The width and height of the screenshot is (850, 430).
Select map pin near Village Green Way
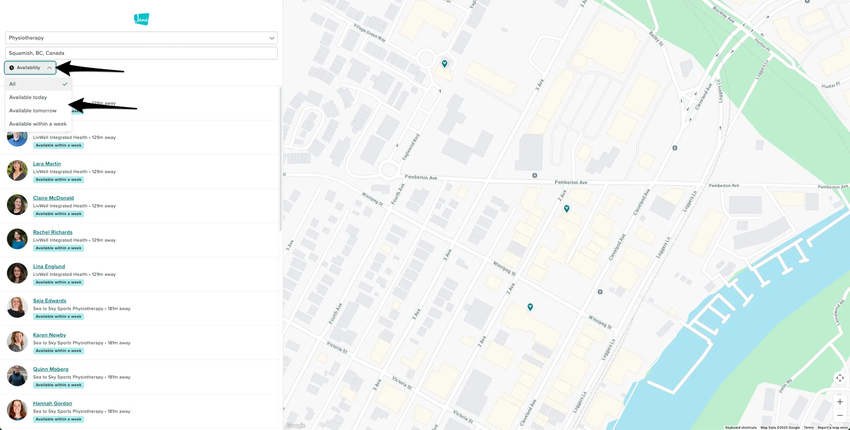pos(445,63)
